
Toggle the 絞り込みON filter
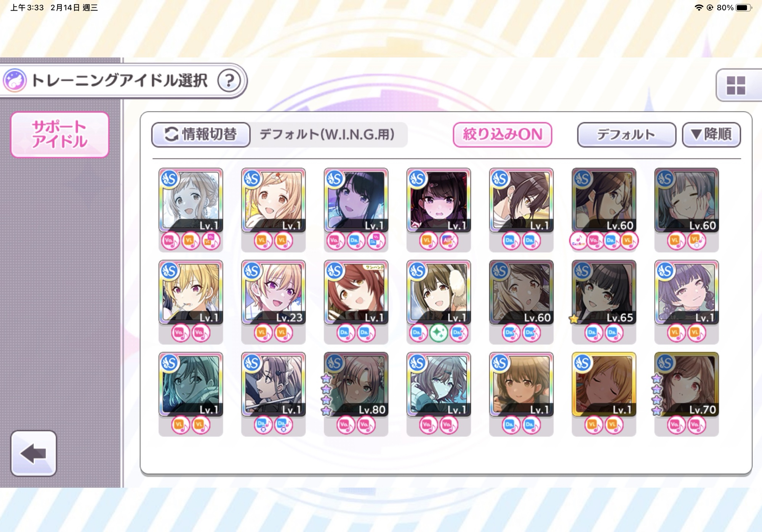click(x=502, y=135)
